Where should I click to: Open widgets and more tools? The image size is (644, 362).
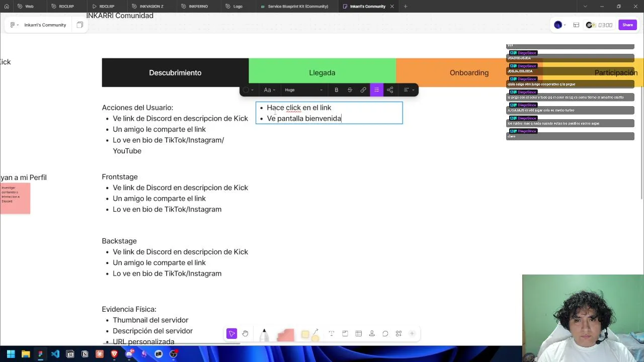(x=398, y=334)
